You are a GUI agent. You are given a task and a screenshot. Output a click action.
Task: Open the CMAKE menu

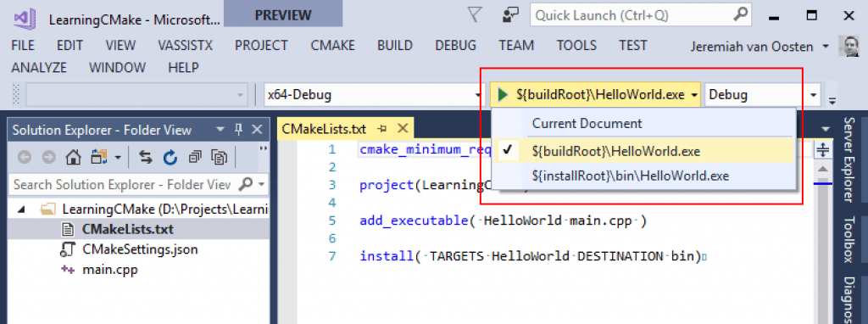coord(332,46)
